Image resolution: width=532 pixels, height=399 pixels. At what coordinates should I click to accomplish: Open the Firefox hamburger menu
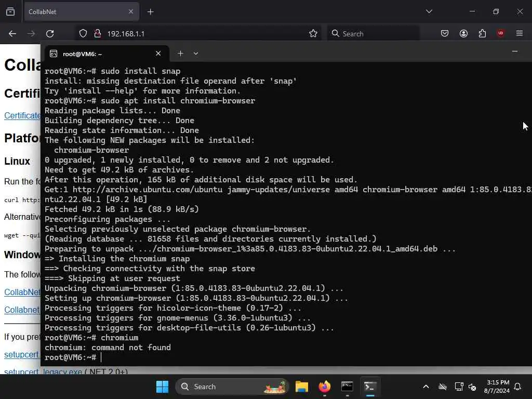[x=520, y=33]
